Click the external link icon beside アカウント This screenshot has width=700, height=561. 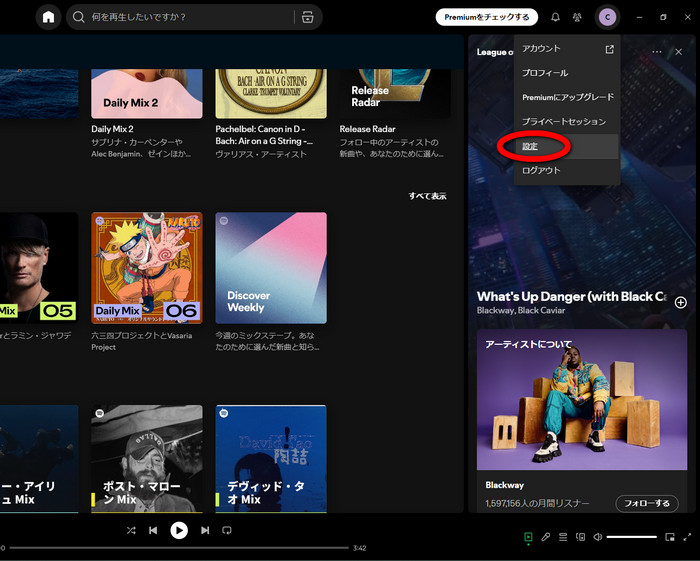click(x=609, y=49)
